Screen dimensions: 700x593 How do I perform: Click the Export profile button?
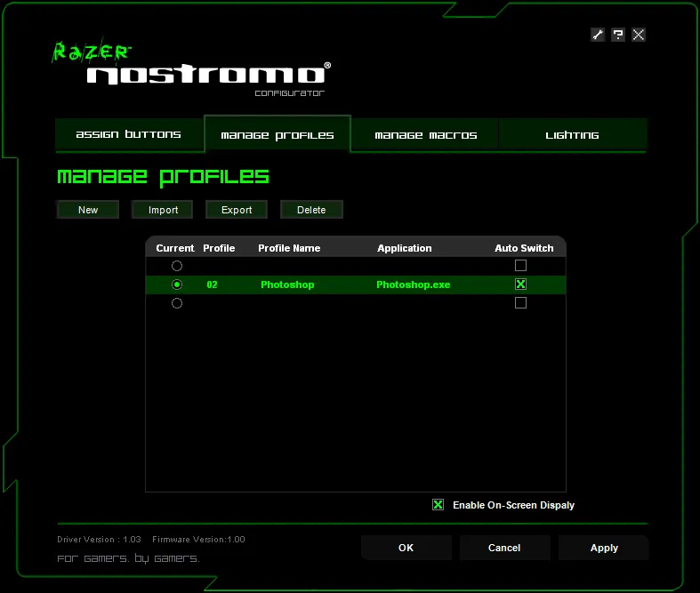(x=237, y=210)
